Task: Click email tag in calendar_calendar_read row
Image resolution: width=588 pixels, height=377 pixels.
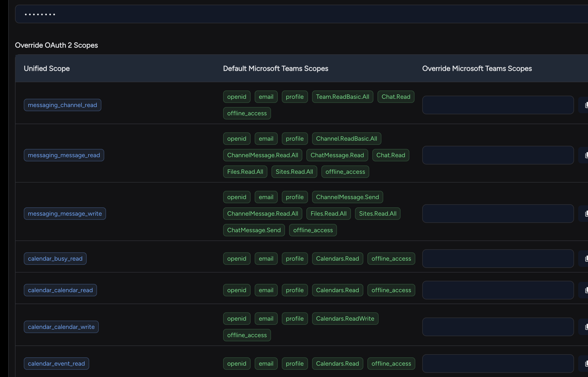Action: [266, 290]
